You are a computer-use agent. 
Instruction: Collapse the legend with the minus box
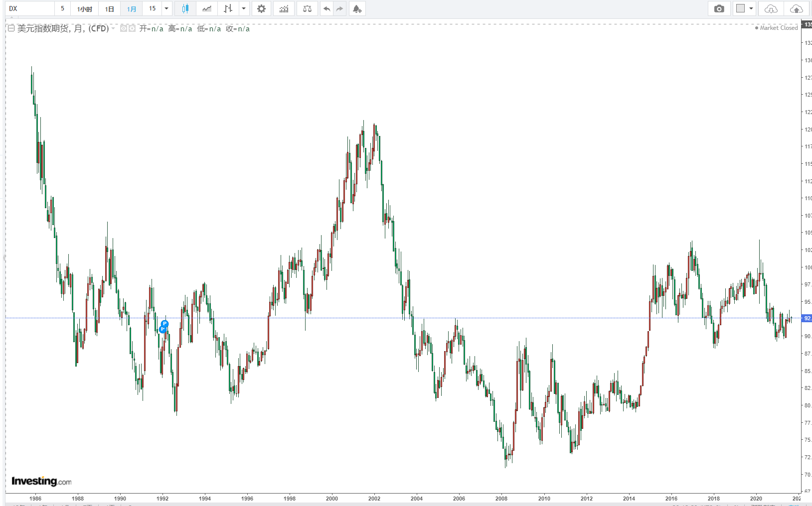pos(11,28)
